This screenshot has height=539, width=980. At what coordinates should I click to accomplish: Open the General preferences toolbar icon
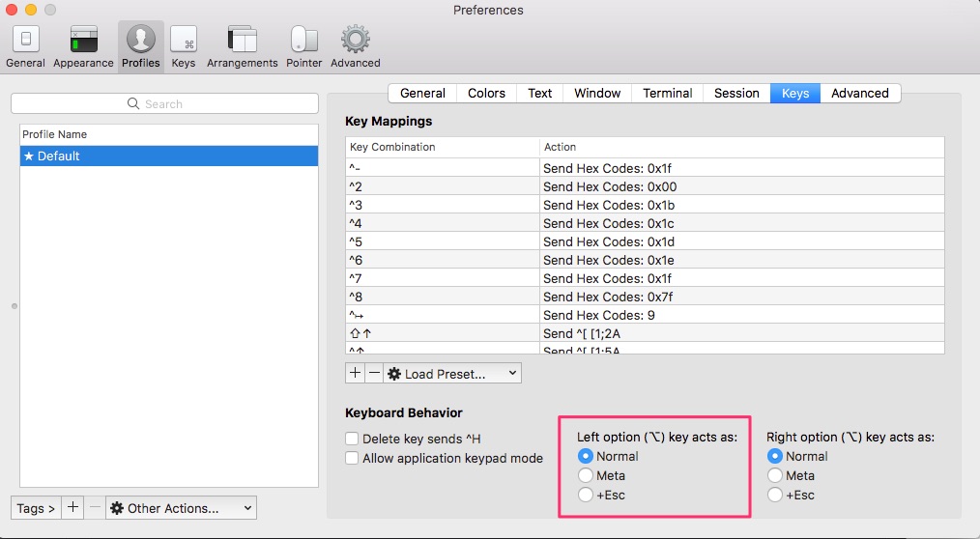tap(26, 46)
